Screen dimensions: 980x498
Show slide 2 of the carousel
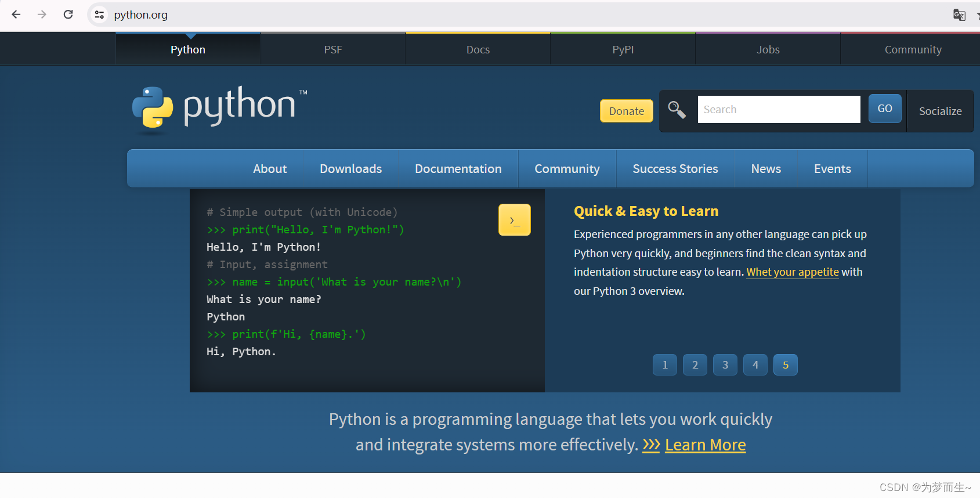[x=695, y=365]
